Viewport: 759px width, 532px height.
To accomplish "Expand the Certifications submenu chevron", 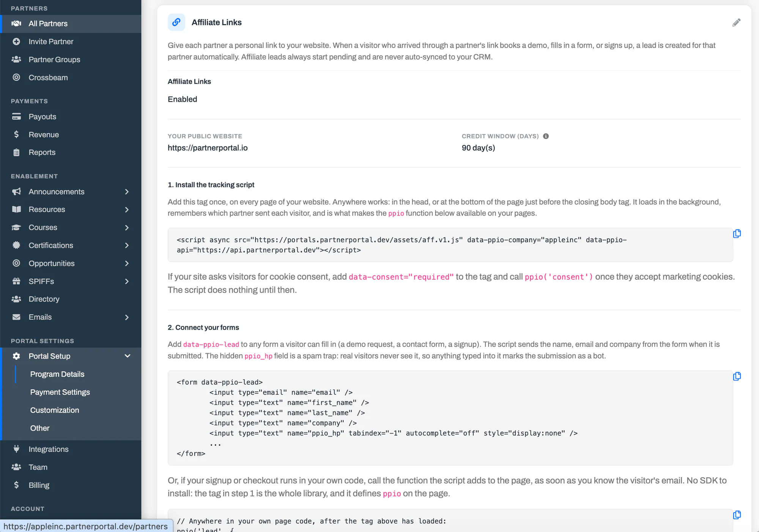I will (x=127, y=246).
